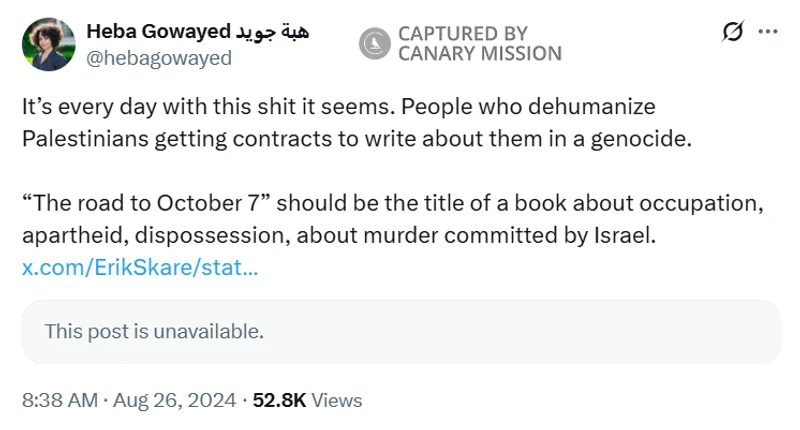The image size is (800, 430).
Task: Click the 'CAPTURED BY' watermark text
Action: click(462, 34)
